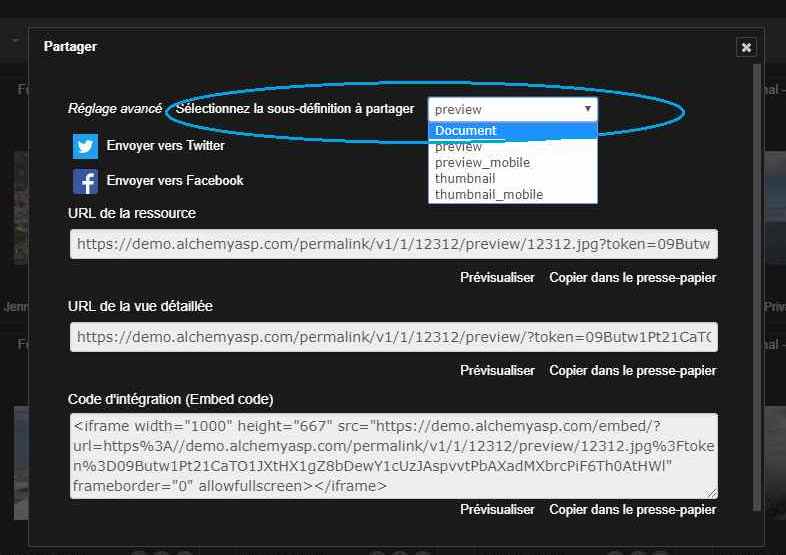
Task: Click the Sélectionnez la sous-définition à partager label
Action: point(295,109)
